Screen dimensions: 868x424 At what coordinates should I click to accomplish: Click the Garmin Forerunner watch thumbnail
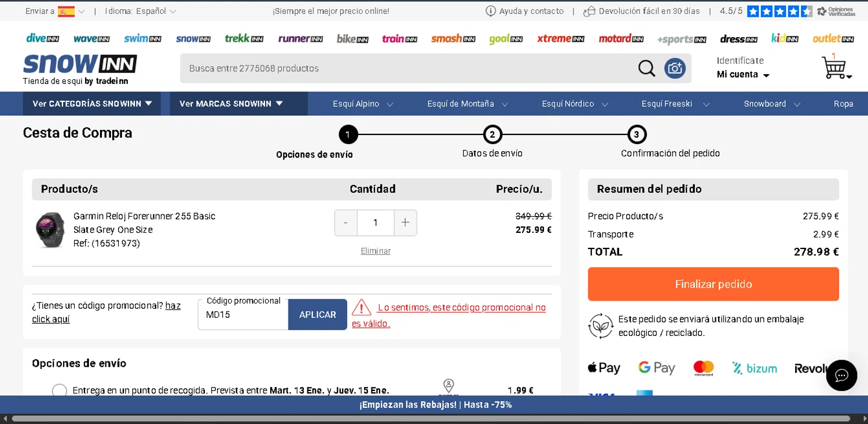point(50,229)
